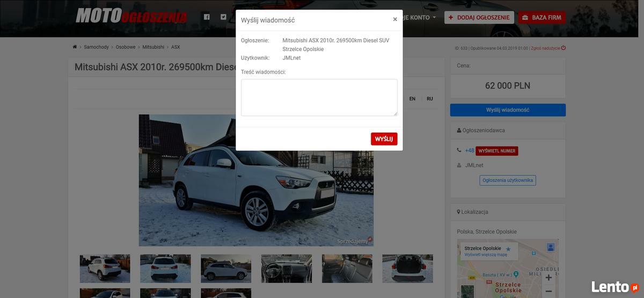Click the main white Mitsubishi photo
The width and height of the screenshot is (644, 298).
tap(256, 180)
